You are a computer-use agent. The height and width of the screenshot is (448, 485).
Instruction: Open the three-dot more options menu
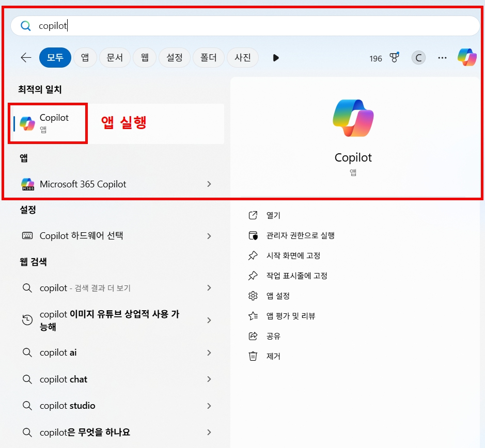(442, 58)
